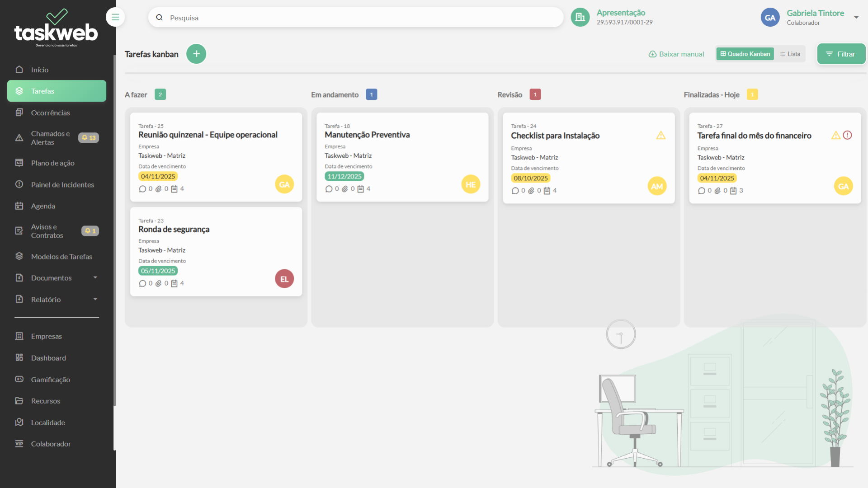The width and height of the screenshot is (868, 488).
Task: Click the Gamificação gamepad icon
Action: (19, 380)
